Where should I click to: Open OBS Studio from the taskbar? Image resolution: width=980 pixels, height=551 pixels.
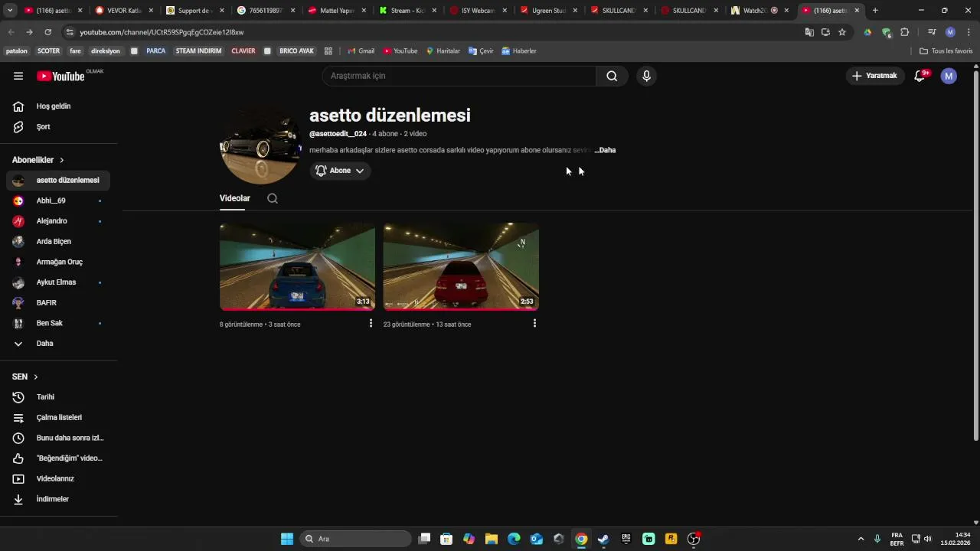[x=694, y=539]
